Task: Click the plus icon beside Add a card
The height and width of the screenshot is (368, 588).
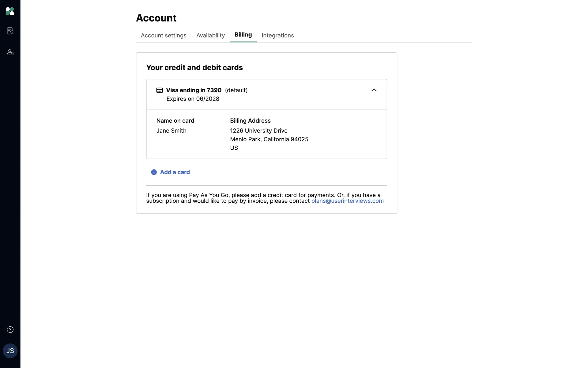Action: coord(154,172)
